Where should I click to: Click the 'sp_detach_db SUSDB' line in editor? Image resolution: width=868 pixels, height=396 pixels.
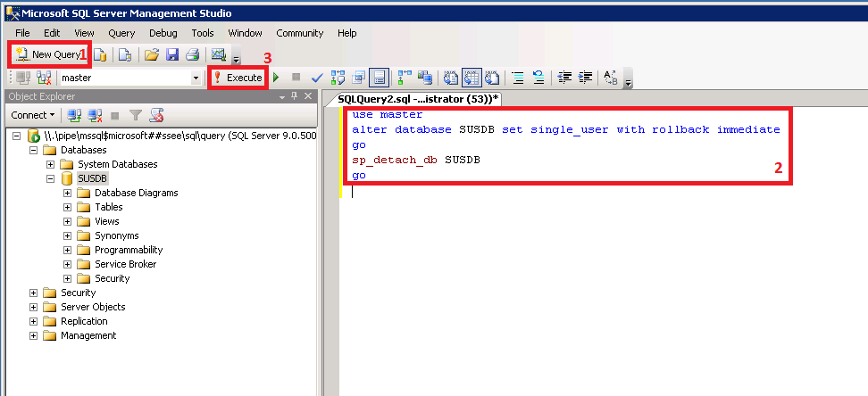[x=416, y=161]
